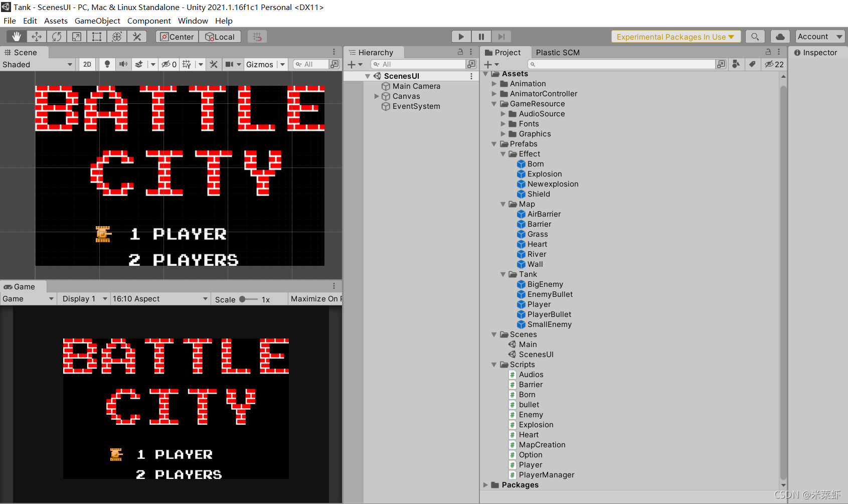This screenshot has height=504, width=848.
Task: Open Gizmos dropdown arrow
Action: [x=283, y=64]
